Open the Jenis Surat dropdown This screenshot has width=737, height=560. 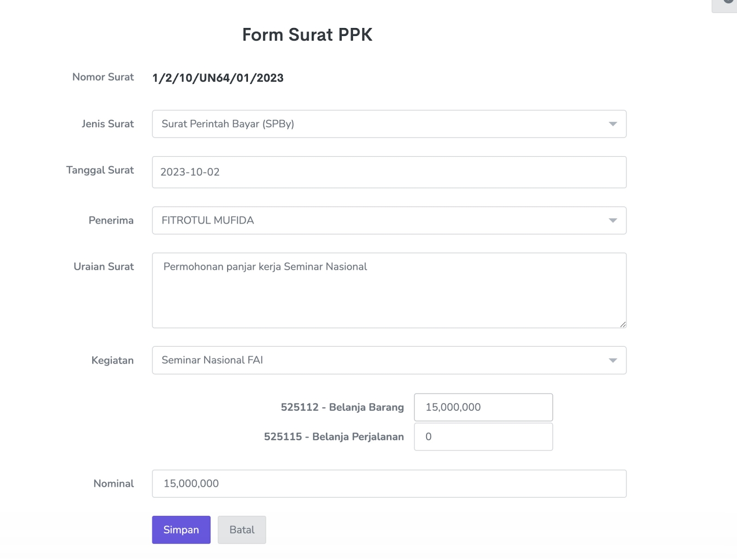pos(389,124)
